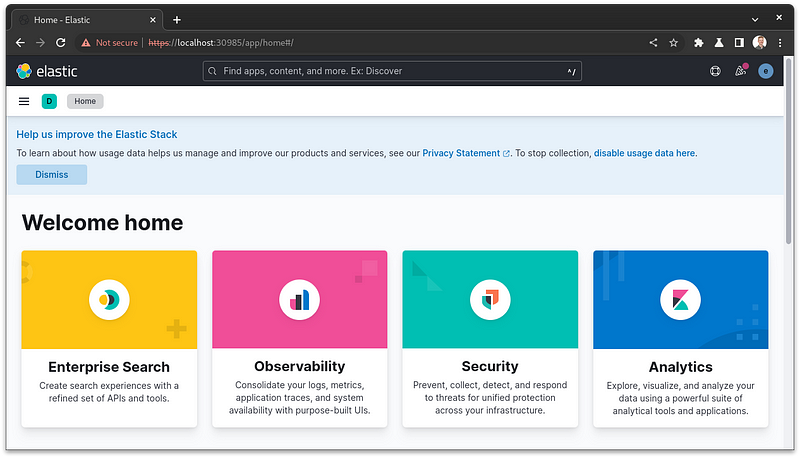Click the 'Welcome home' heading

(x=103, y=223)
